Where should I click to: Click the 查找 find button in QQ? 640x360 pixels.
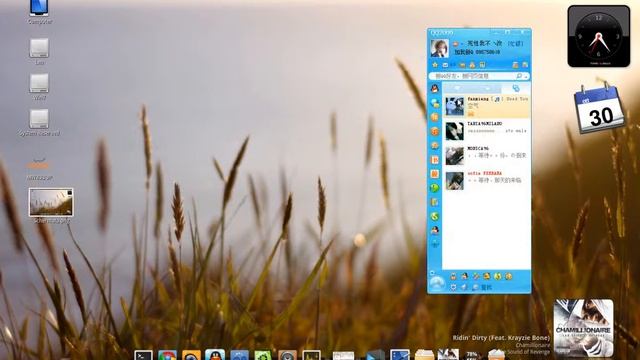coord(482,287)
